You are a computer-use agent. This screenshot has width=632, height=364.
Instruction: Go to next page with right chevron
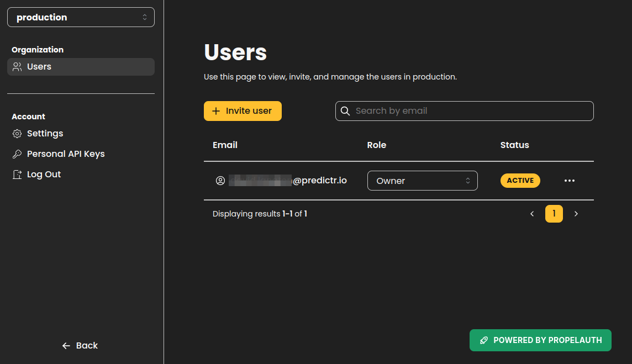coord(576,214)
